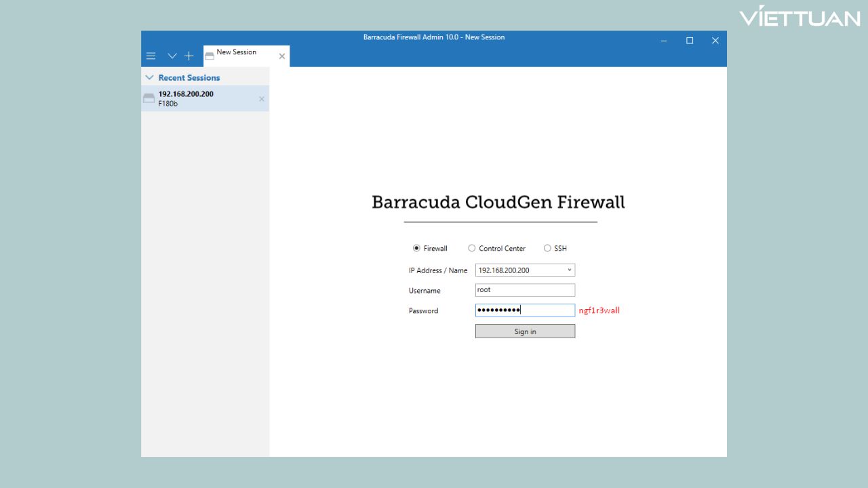
Task: Open a new session with the plus icon
Action: click(189, 56)
